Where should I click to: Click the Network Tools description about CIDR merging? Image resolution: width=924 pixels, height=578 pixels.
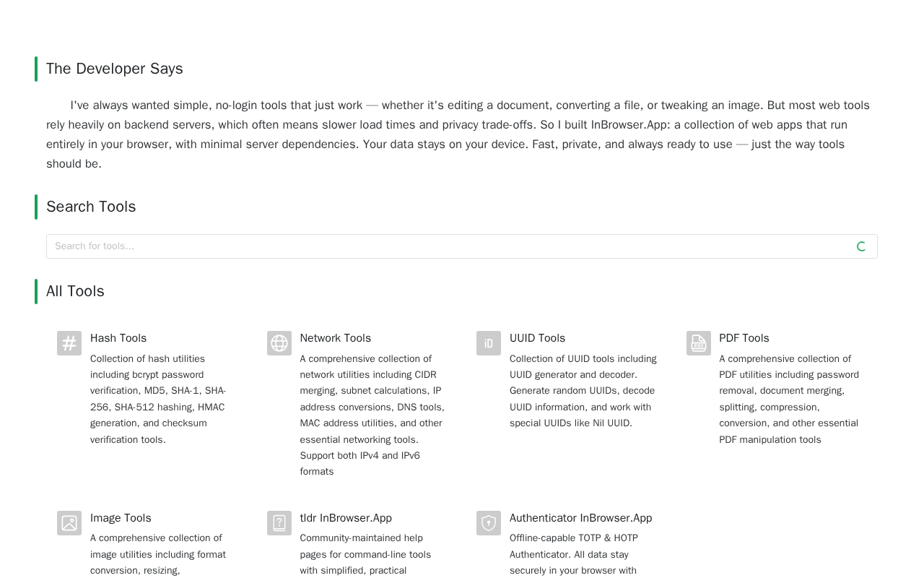point(372,415)
